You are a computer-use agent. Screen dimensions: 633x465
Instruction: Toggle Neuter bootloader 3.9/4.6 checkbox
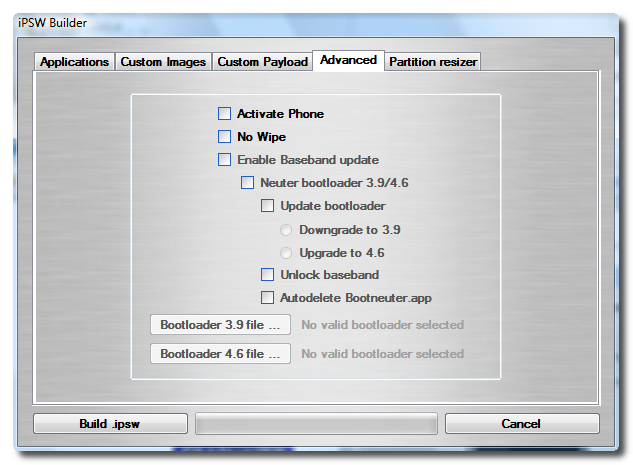[x=247, y=183]
